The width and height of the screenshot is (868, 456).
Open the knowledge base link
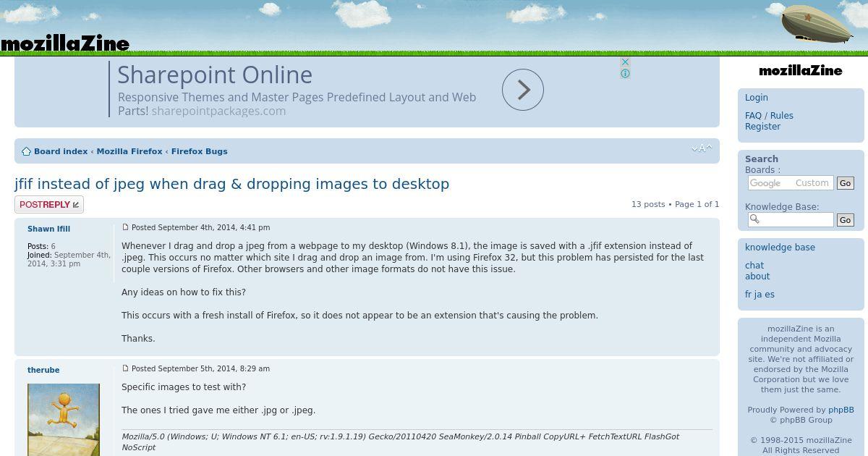(780, 248)
